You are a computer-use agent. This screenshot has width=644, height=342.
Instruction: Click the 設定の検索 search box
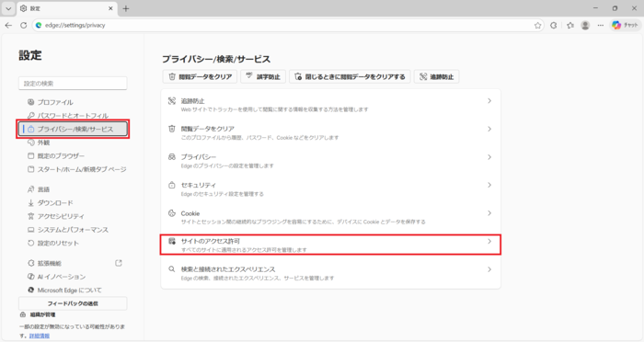(x=73, y=84)
